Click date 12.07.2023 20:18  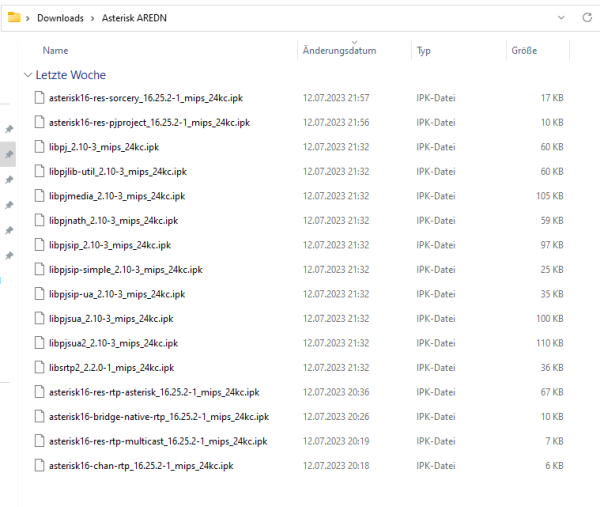click(336, 466)
